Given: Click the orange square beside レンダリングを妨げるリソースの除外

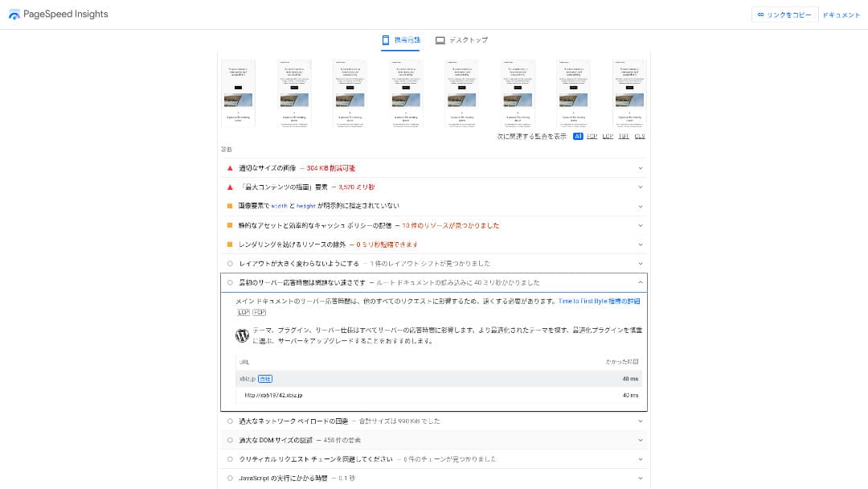Looking at the screenshot, I should point(230,244).
